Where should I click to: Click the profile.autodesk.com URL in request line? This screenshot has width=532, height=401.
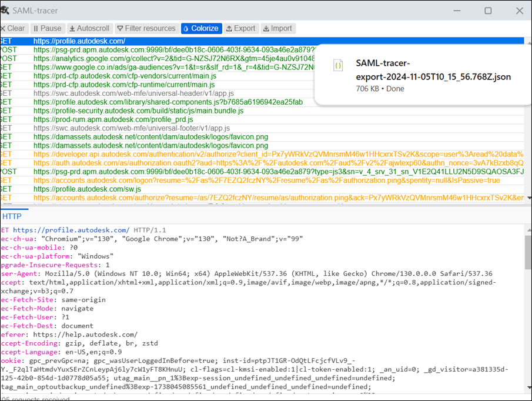(71, 230)
